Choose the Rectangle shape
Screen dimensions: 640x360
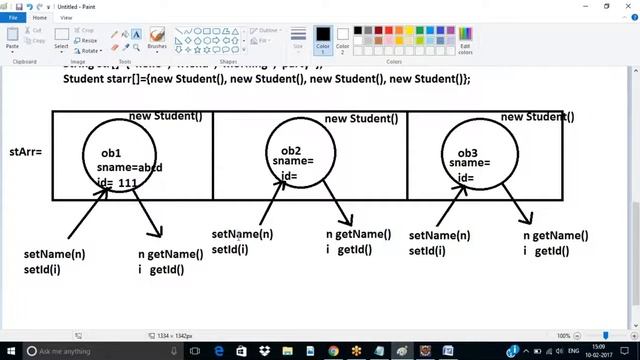click(x=207, y=31)
